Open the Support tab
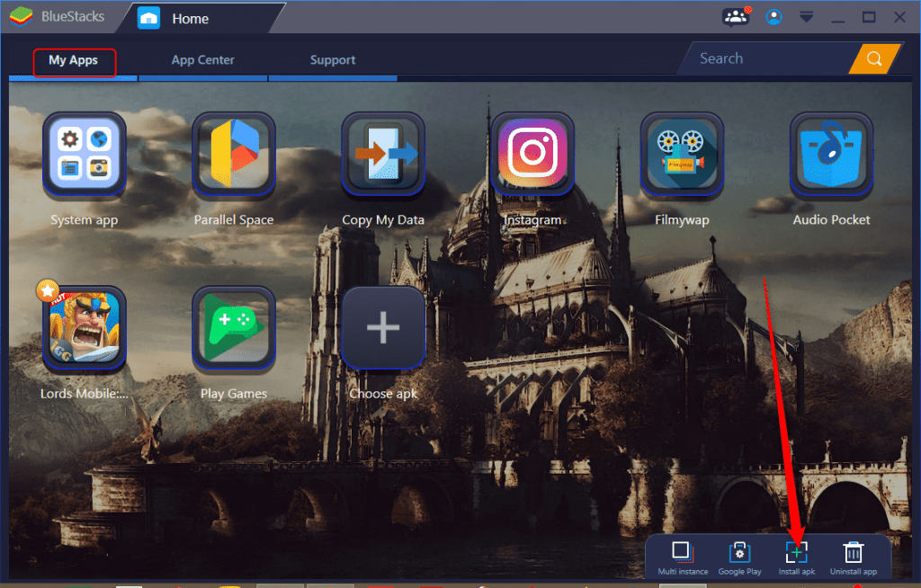Viewport: 921px width, 588px height. [333, 60]
